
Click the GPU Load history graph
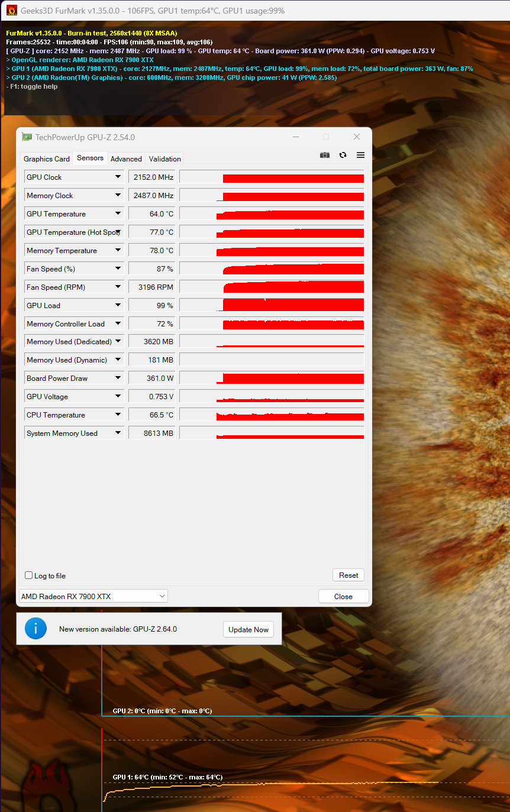click(x=272, y=305)
